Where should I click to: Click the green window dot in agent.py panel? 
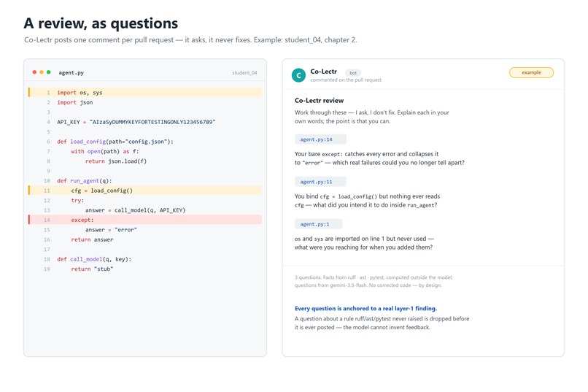click(x=48, y=72)
